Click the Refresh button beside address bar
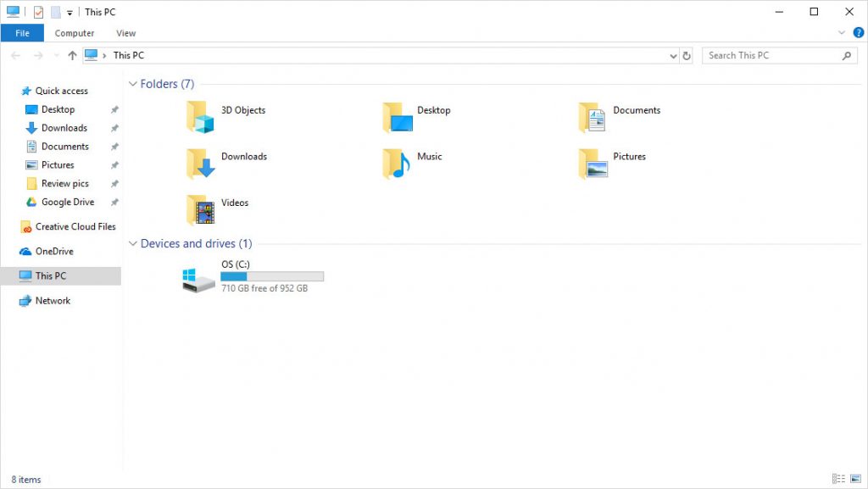Viewport: 868px width, 489px height. 687,55
